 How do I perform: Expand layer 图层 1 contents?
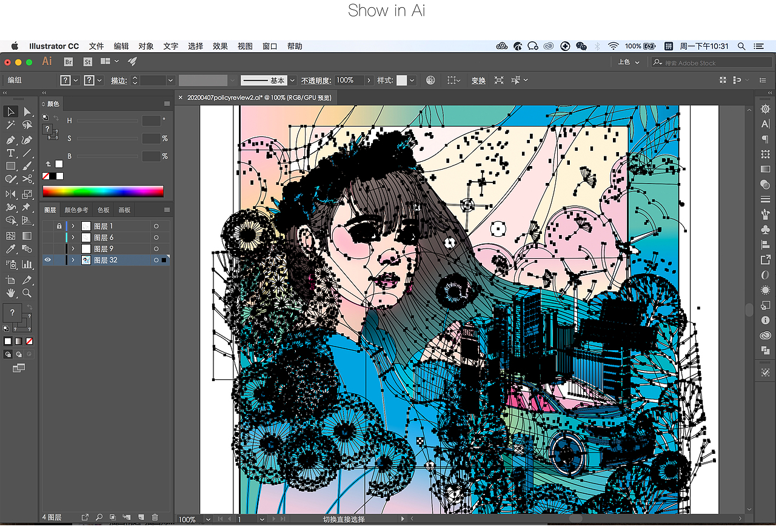(73, 226)
